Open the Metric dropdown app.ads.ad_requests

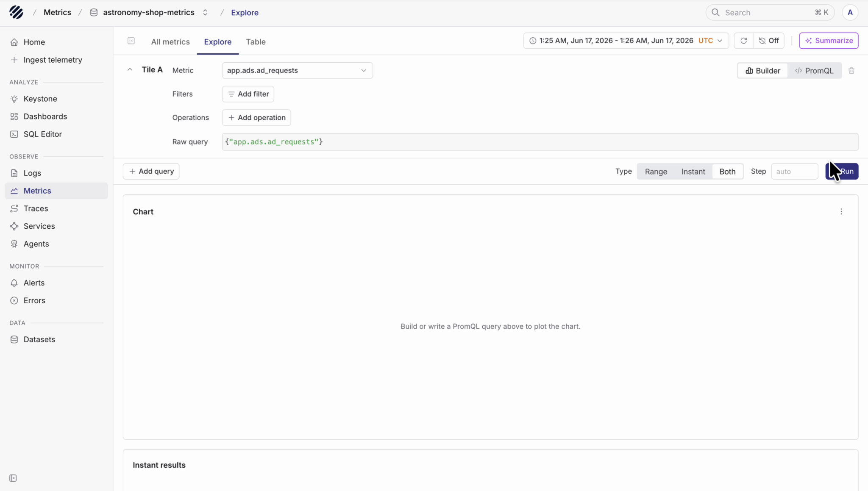(297, 70)
